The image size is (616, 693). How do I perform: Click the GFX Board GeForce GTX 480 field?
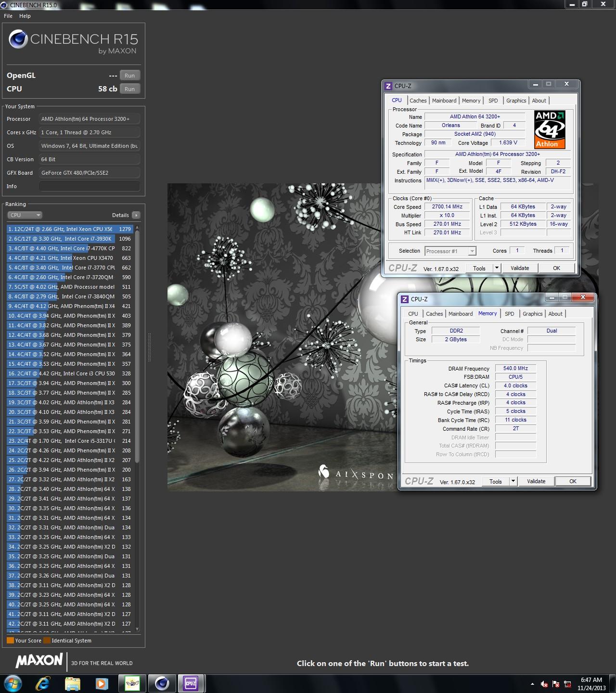click(x=90, y=173)
